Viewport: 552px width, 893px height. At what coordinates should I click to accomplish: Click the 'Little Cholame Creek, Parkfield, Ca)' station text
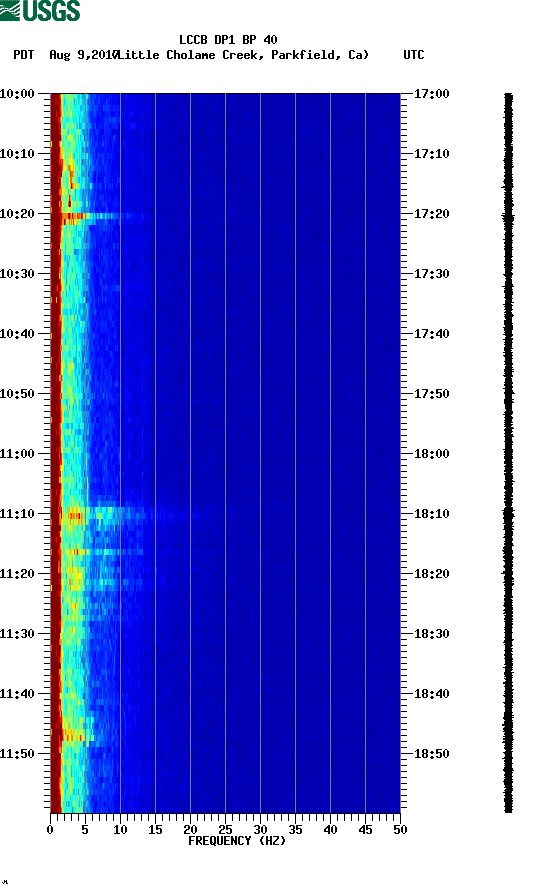pyautogui.click(x=243, y=55)
